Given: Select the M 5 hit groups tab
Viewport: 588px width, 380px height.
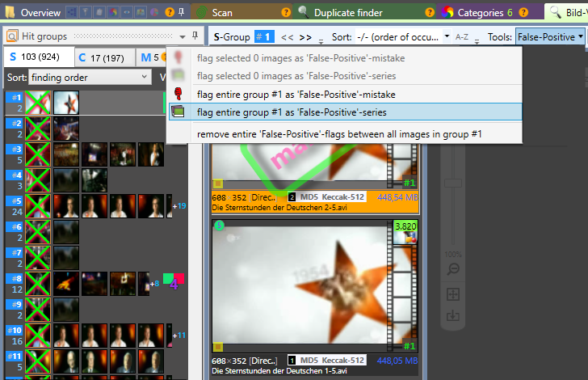Looking at the screenshot, I should click(x=151, y=57).
